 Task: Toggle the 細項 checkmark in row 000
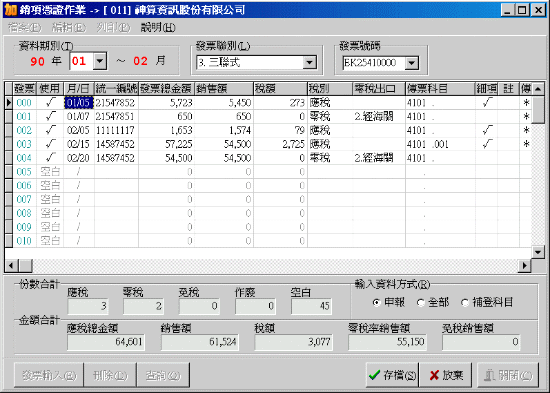tap(487, 102)
